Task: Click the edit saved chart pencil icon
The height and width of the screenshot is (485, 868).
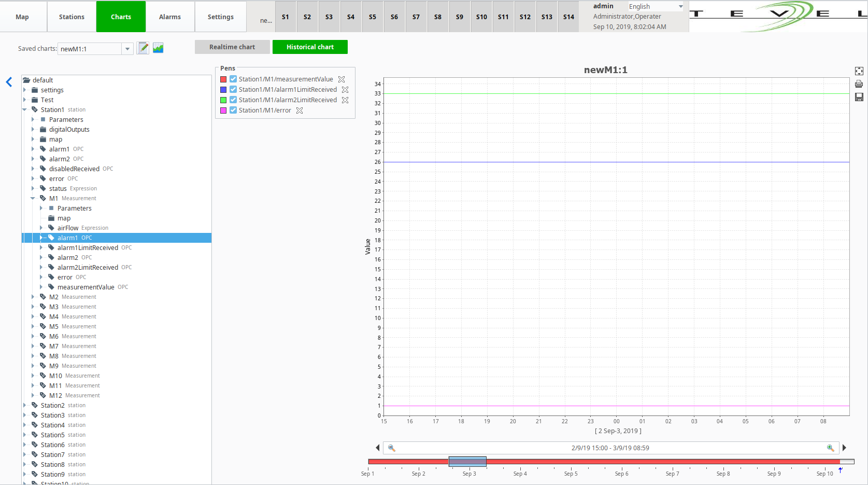Action: click(143, 48)
